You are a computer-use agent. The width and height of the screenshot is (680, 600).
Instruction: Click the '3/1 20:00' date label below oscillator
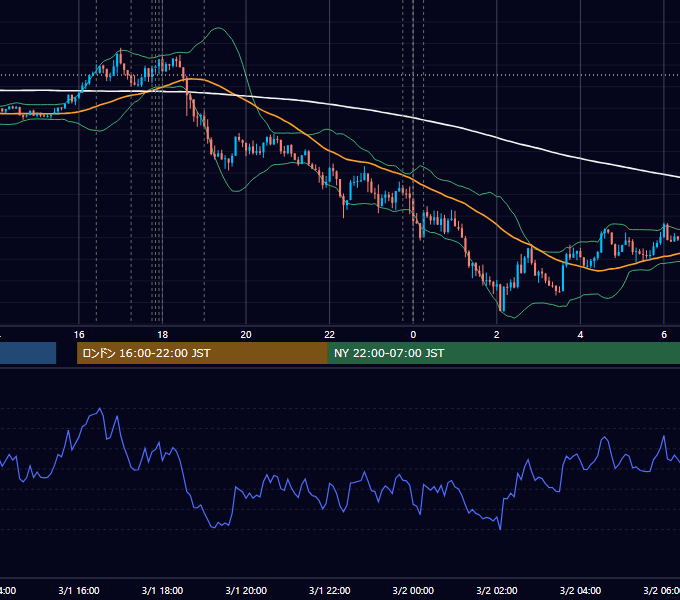(246, 590)
